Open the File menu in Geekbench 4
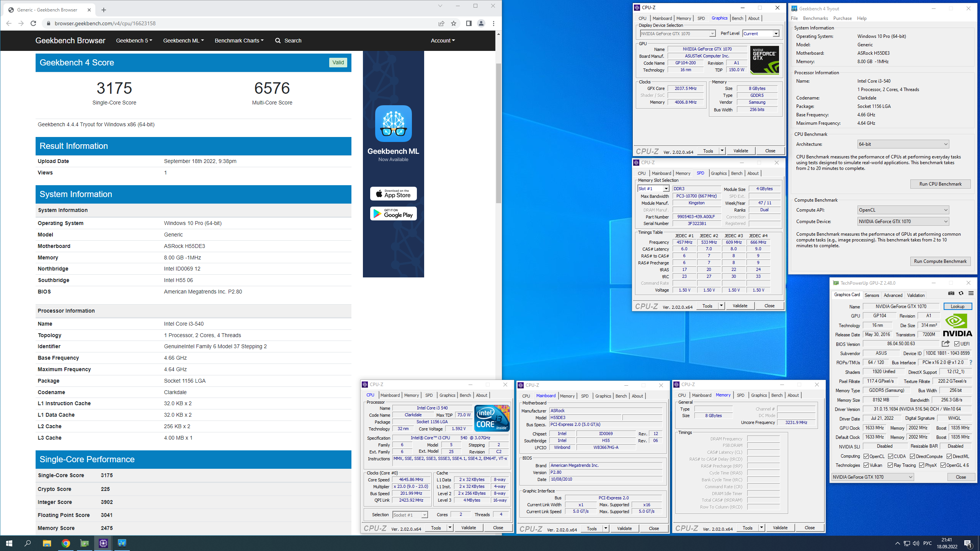980x551 pixels. click(x=794, y=18)
